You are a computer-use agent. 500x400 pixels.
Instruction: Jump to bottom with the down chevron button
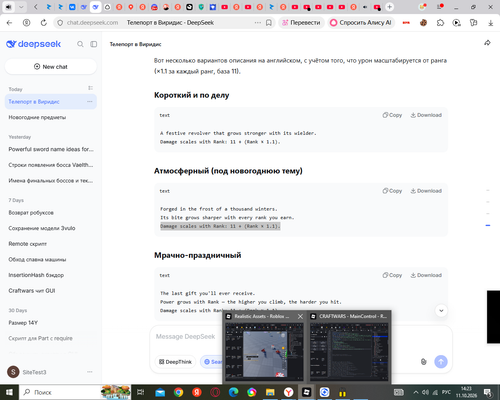tap(441, 311)
